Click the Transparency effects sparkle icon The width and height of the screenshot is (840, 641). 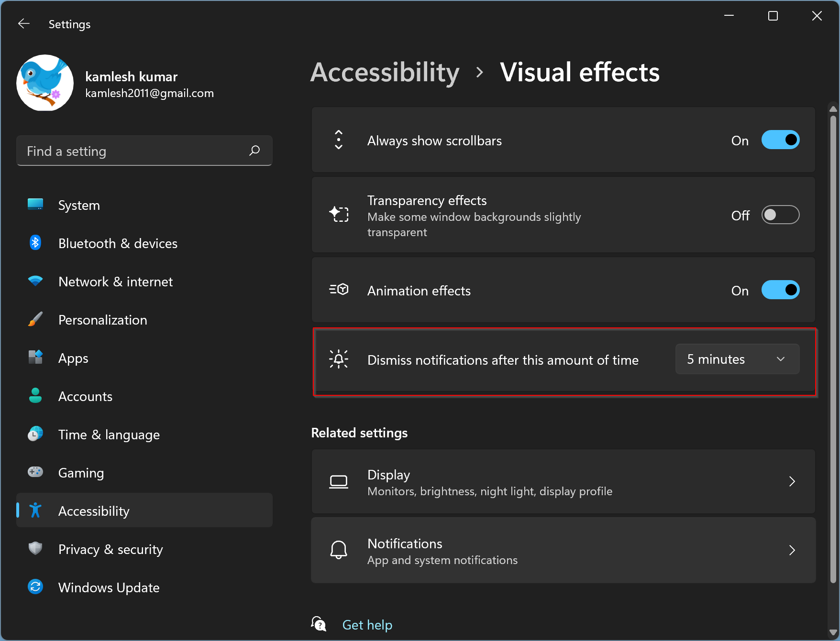[339, 214]
